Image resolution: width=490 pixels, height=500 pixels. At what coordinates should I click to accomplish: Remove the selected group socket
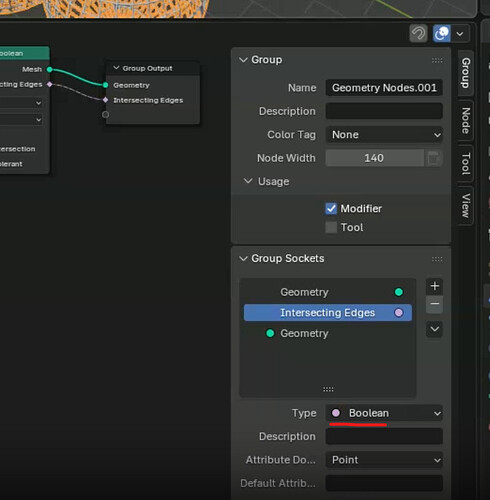(434, 304)
